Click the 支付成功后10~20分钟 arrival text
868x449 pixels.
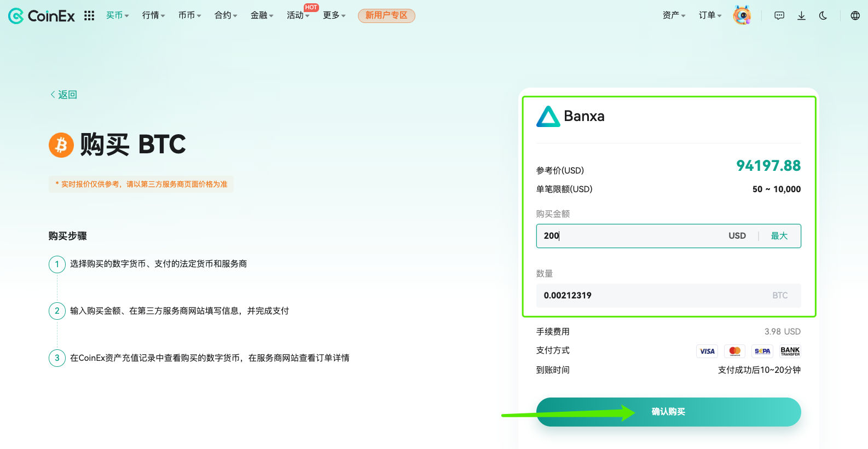click(x=759, y=370)
